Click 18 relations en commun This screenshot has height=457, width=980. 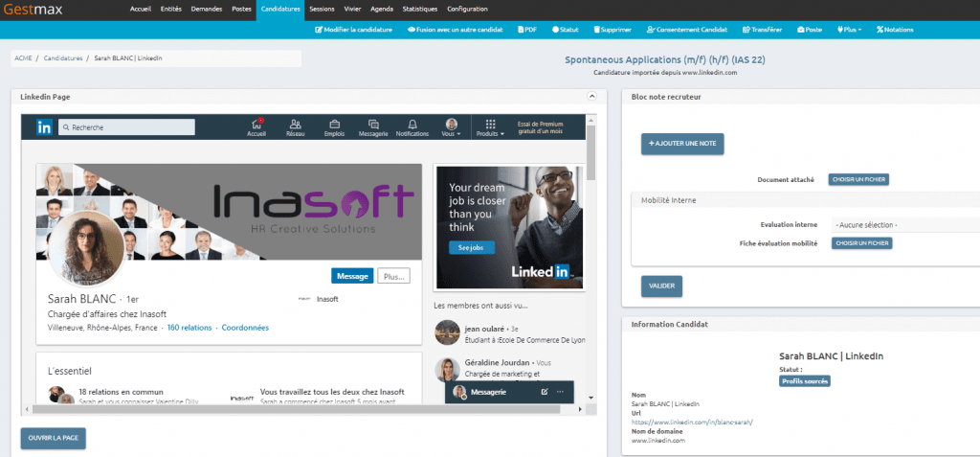[121, 392]
